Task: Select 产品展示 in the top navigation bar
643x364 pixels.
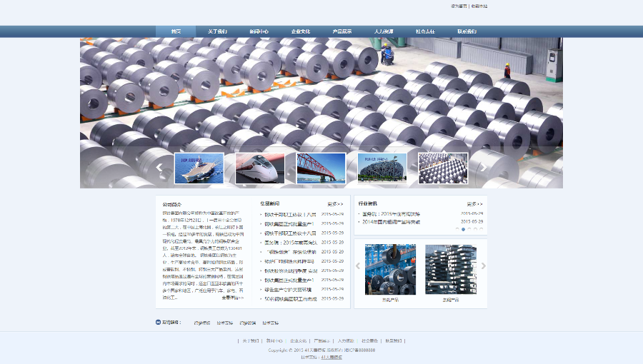Action: pyautogui.click(x=342, y=31)
